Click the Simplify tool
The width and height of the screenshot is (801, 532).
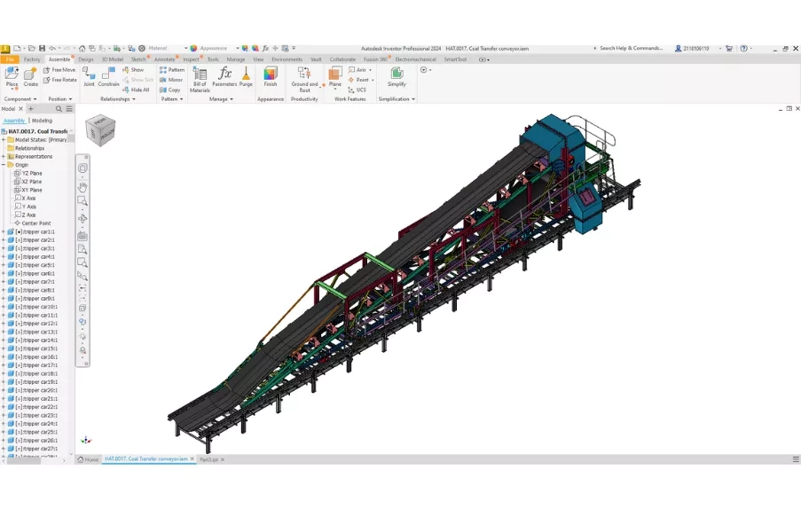tap(397, 77)
